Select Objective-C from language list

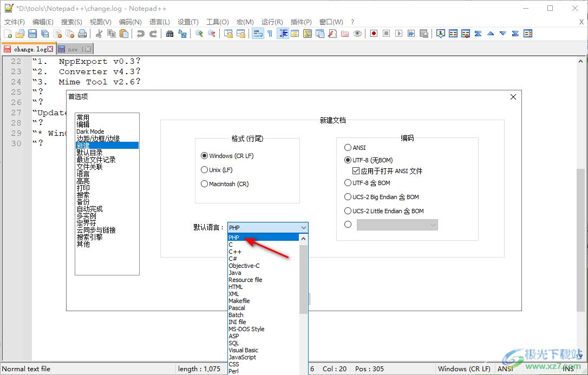point(264,266)
